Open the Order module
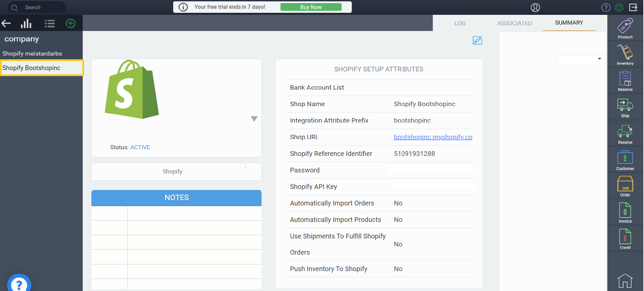 pos(625,187)
